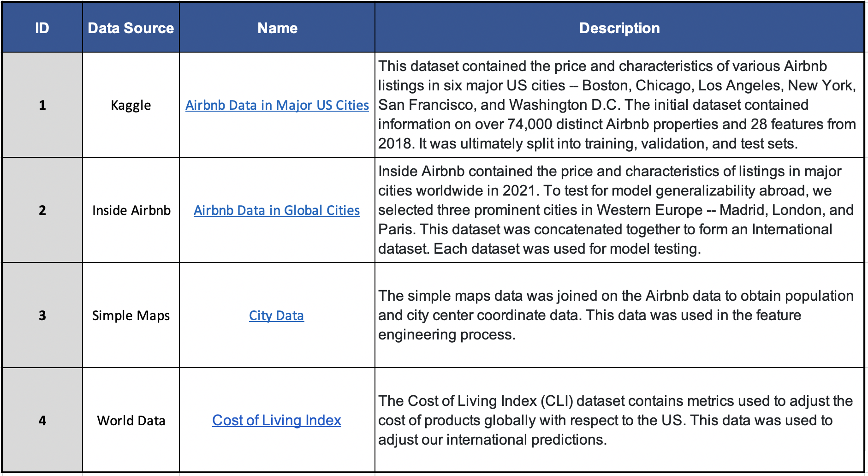Click the Description column header

619,28
